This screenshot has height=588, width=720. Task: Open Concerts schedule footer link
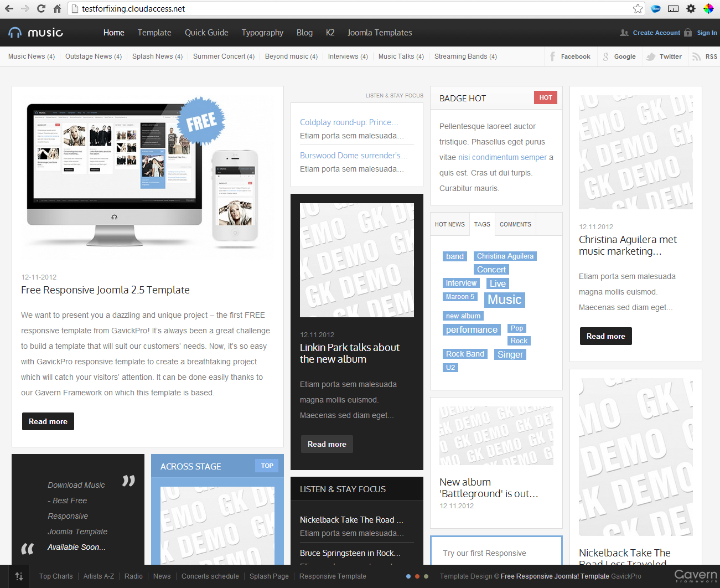coord(210,576)
